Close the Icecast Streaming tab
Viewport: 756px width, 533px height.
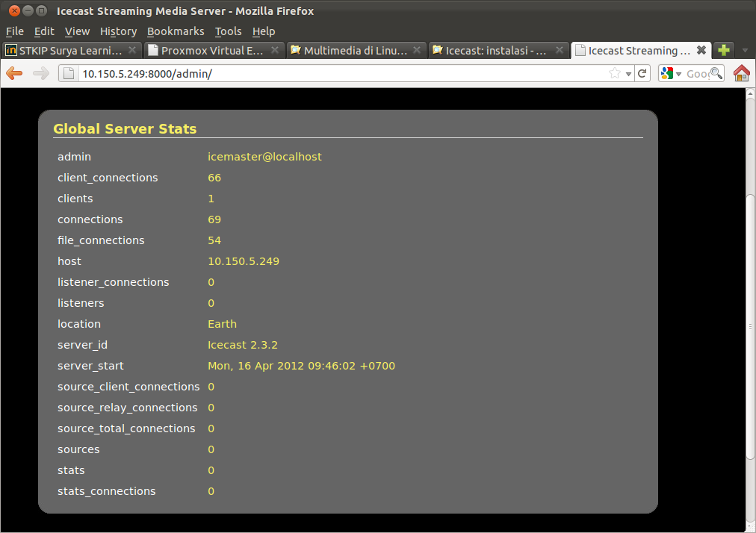click(701, 51)
